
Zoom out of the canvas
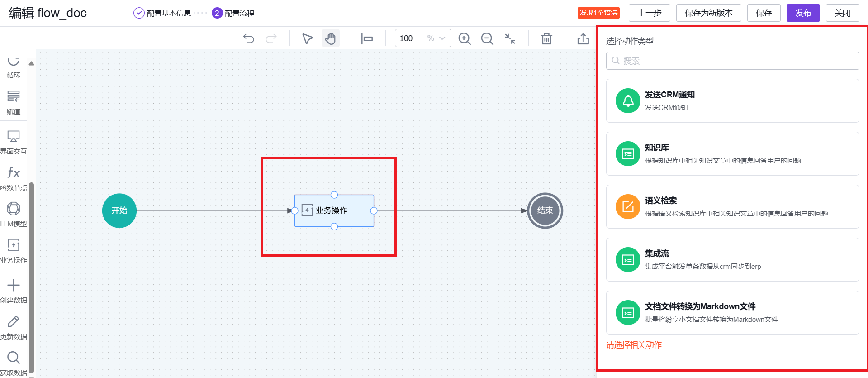point(487,38)
